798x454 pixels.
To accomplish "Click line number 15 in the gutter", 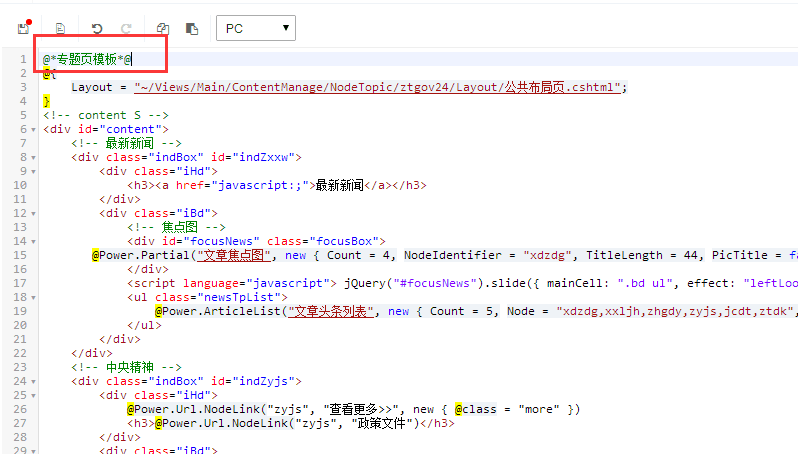I will click(x=21, y=255).
